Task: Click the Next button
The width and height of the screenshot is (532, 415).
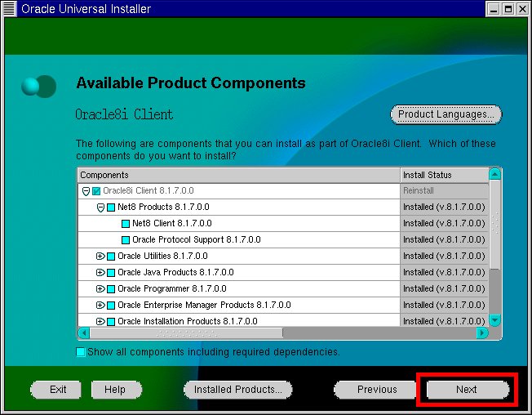Action: tap(468, 389)
